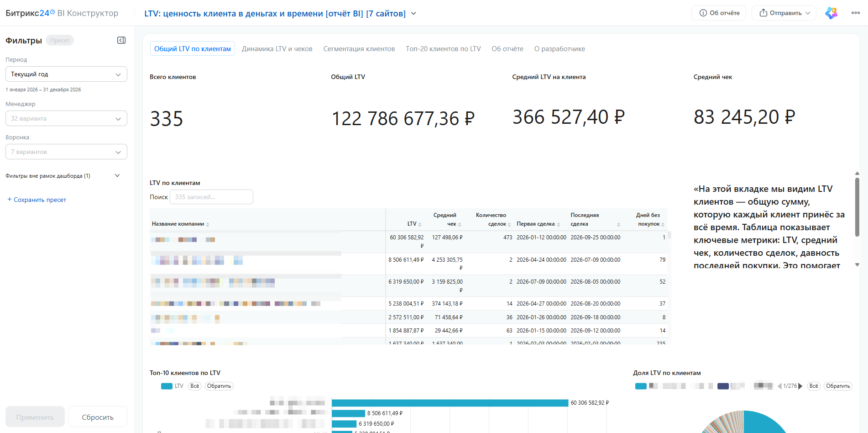Click the Битрикс24 logo

[x=30, y=13]
